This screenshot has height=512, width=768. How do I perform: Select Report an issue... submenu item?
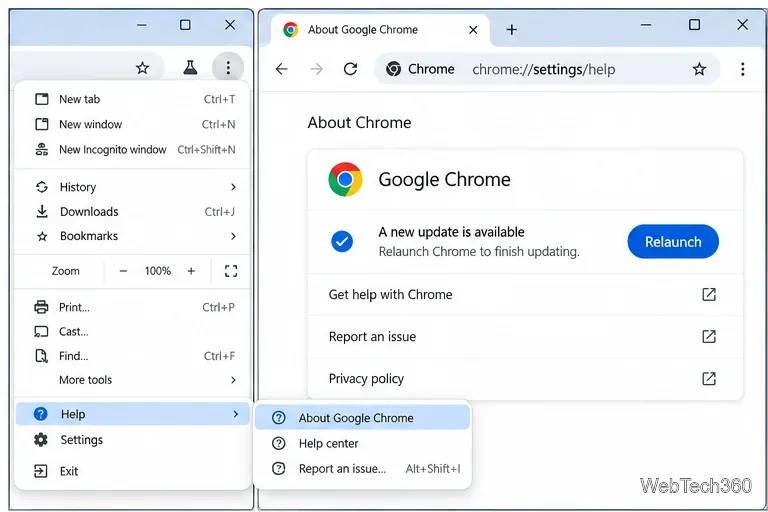(362, 469)
